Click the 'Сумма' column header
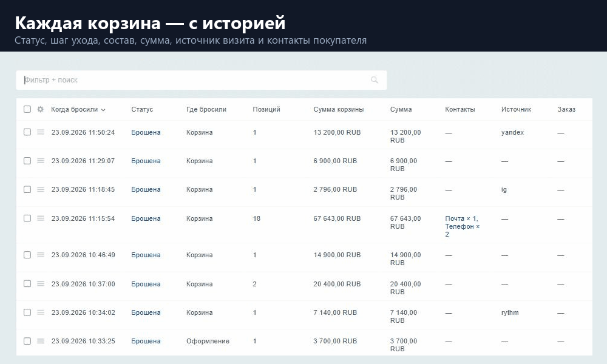This screenshot has height=364, width=607. point(401,109)
